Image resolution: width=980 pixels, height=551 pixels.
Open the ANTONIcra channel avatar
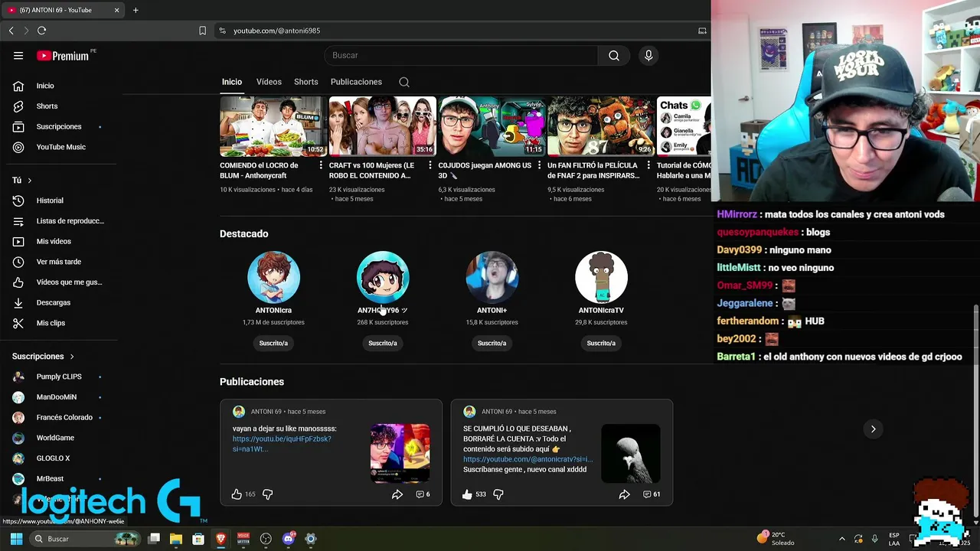tap(273, 277)
